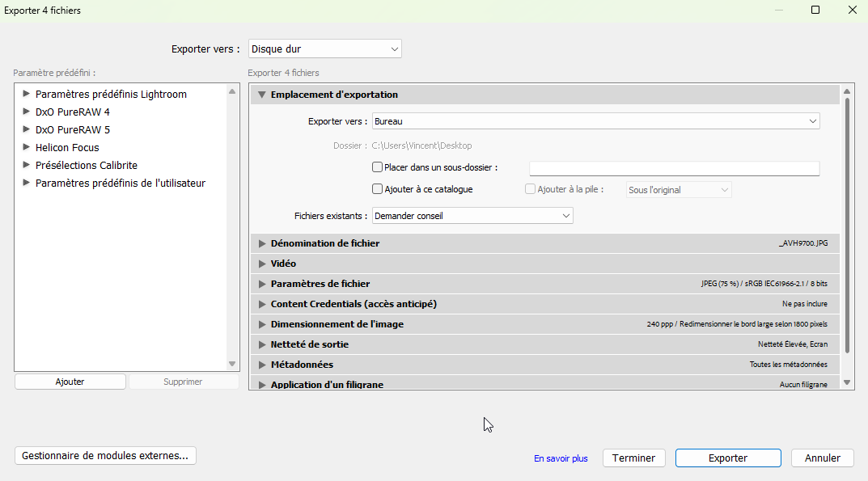Expand the Vidéo section
This screenshot has width=868, height=481.
[262, 264]
